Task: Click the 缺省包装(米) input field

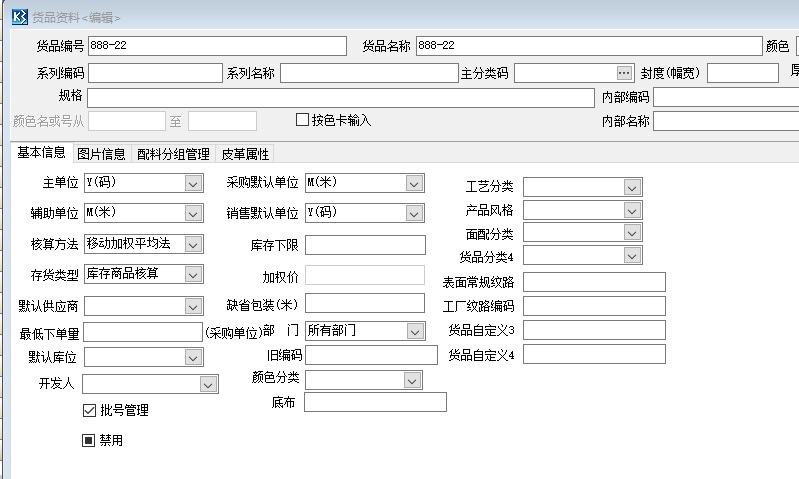Action: pos(365,303)
